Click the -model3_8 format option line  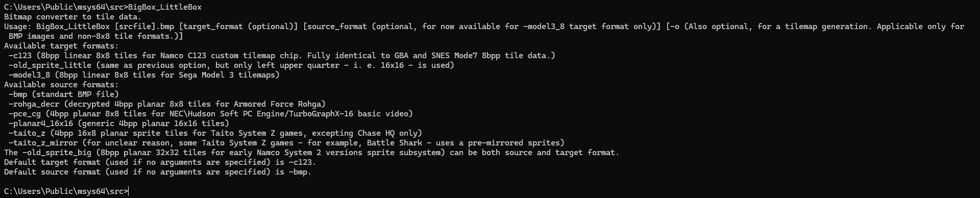[144, 75]
